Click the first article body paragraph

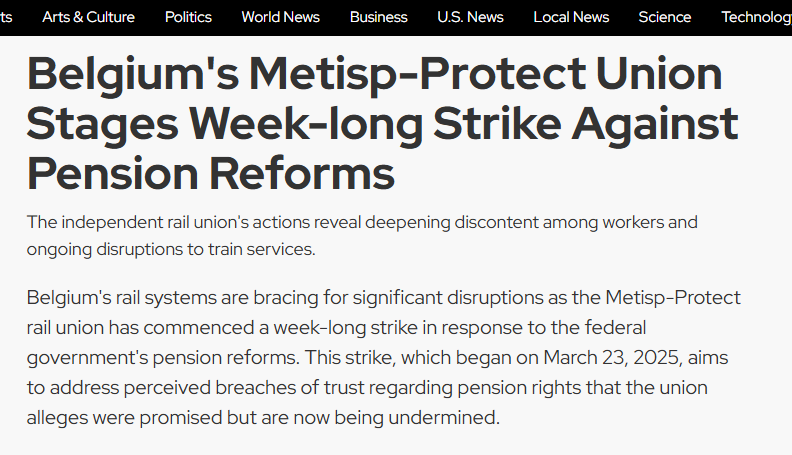pyautogui.click(x=384, y=357)
